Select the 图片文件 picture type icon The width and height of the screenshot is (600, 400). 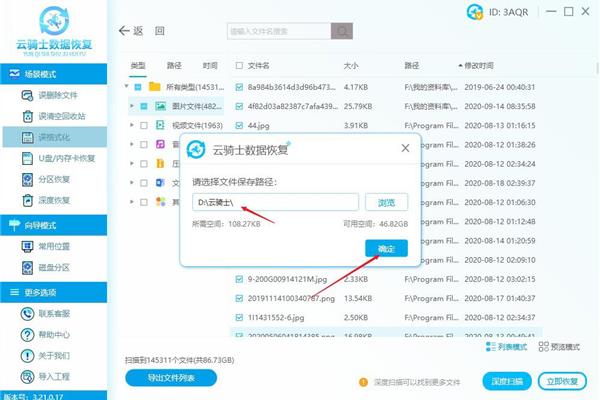[x=160, y=106]
